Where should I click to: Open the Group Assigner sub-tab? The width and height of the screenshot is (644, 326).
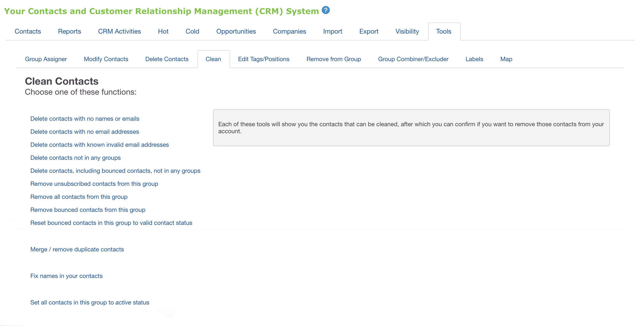tap(46, 59)
